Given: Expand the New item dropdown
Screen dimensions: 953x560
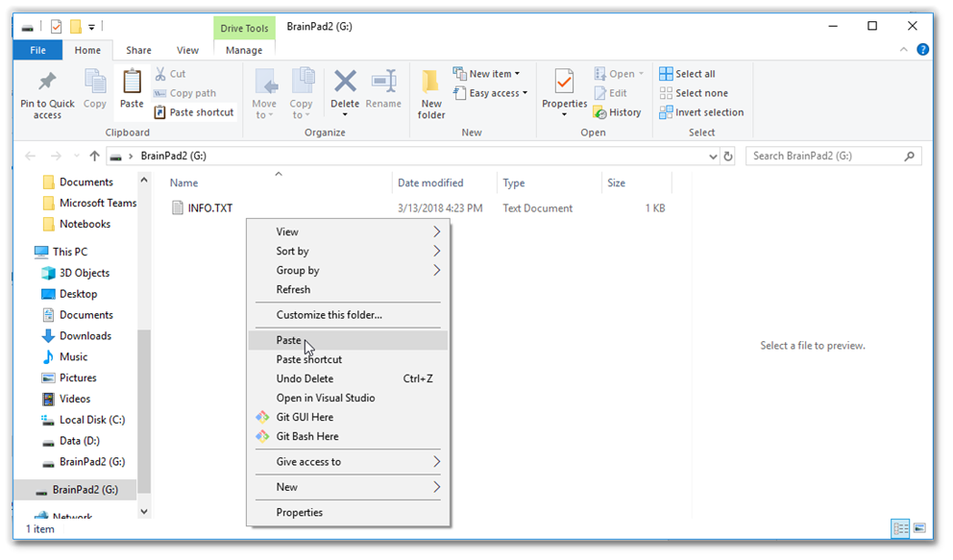Looking at the screenshot, I should (x=494, y=74).
